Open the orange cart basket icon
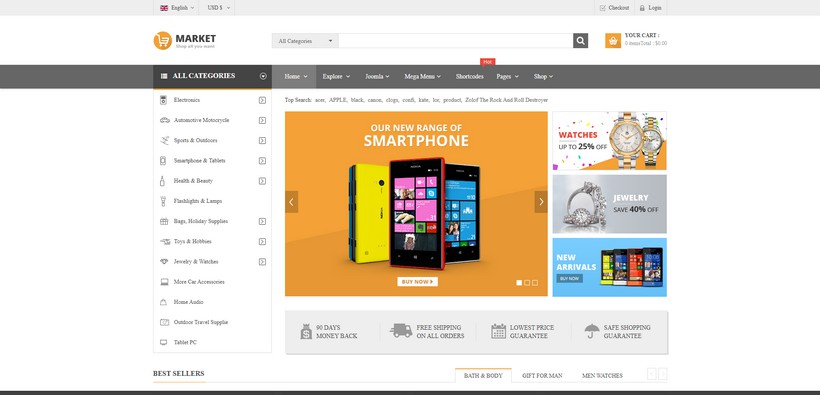The image size is (820, 395). click(x=613, y=41)
